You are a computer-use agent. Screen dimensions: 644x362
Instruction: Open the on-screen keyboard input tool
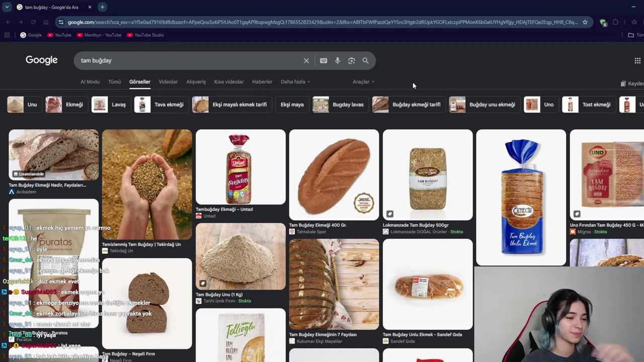[324, 61]
